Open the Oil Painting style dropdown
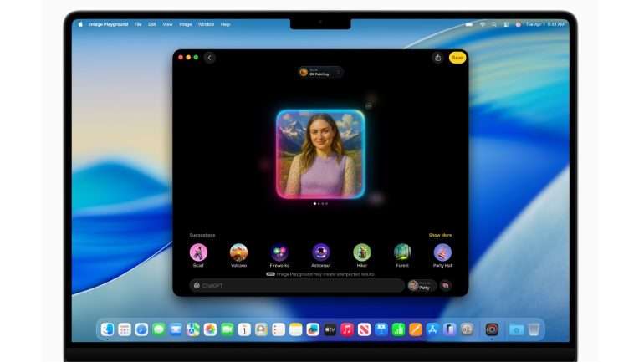The image size is (644, 362). (320, 72)
